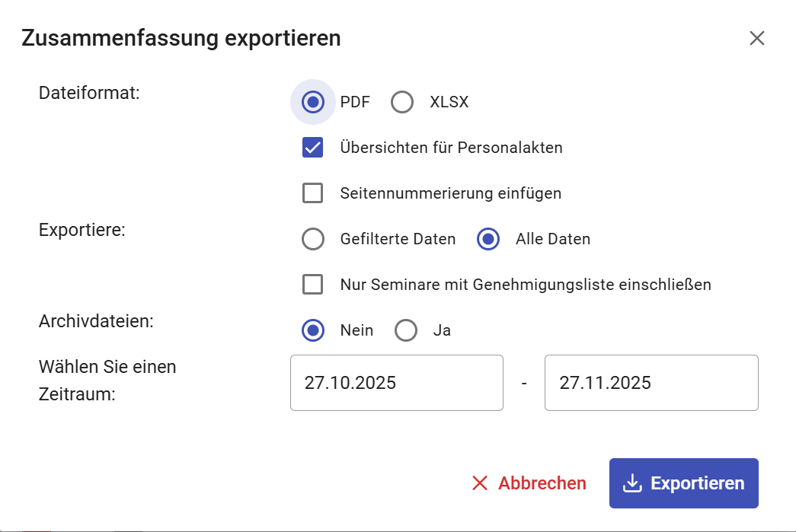Click the 'Seitennummerierung einfügen' label text

point(450,193)
